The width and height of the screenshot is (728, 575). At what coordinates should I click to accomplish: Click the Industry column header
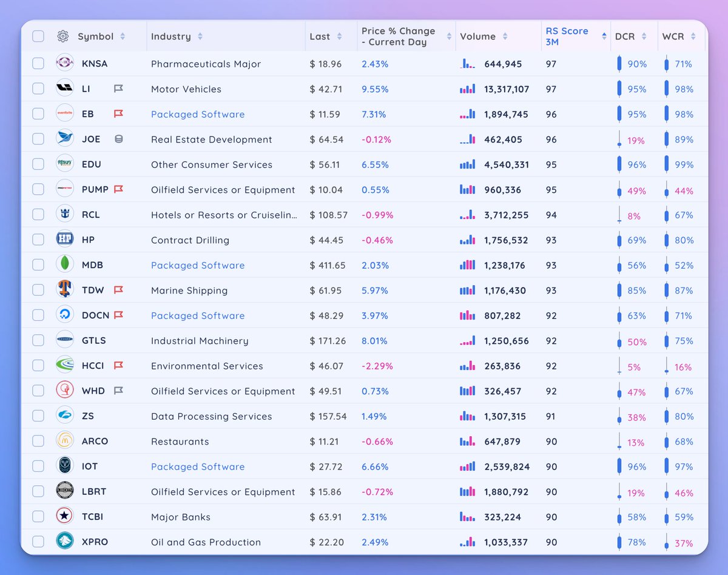tap(171, 36)
